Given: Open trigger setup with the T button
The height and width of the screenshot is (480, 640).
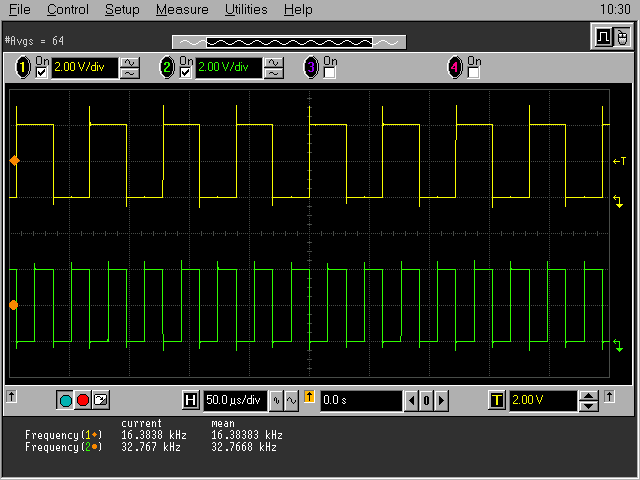Looking at the screenshot, I should (496, 401).
